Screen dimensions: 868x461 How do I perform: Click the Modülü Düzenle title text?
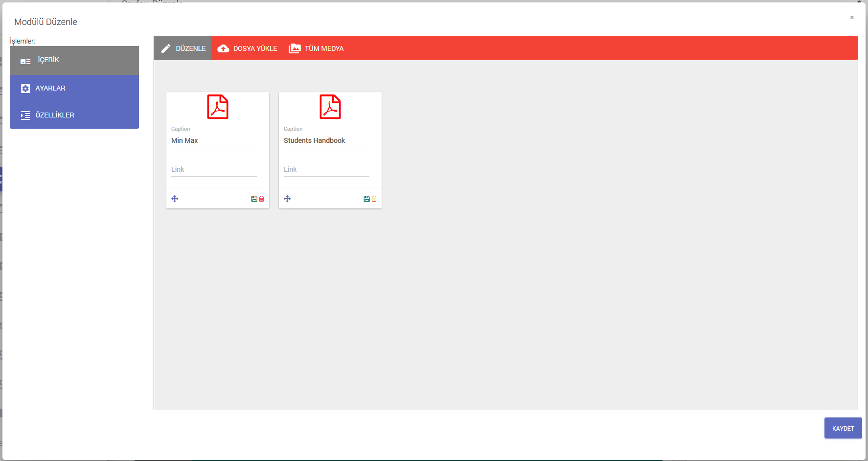[x=46, y=22]
